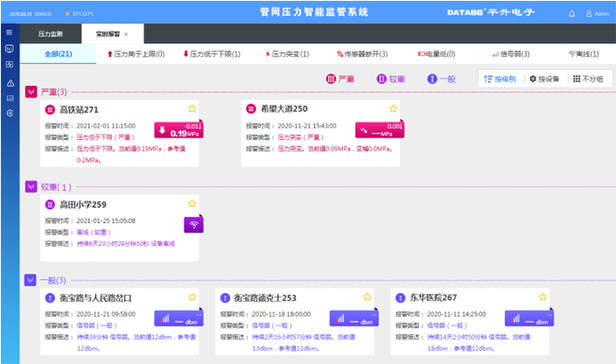Viewport: 616px width, 364px height.
Task: Collapse the 较重(1) alarm group
Action: pyautogui.click(x=31, y=186)
